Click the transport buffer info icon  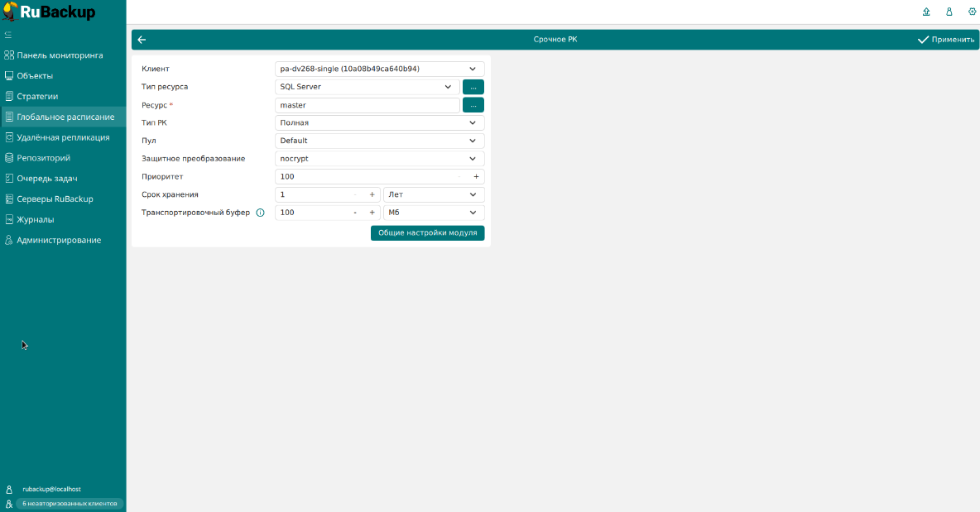(x=260, y=213)
